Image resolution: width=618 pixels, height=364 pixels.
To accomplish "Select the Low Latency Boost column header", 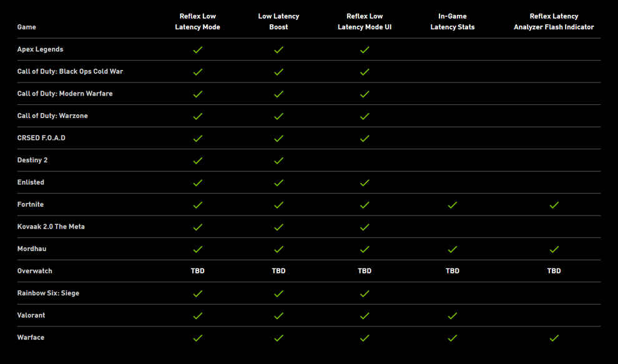I will click(278, 22).
